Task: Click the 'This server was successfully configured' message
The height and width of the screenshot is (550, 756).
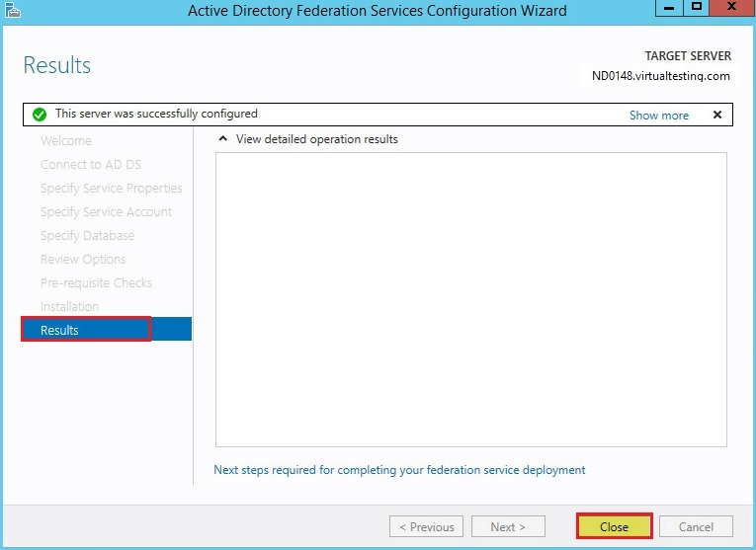Action: tap(156, 114)
